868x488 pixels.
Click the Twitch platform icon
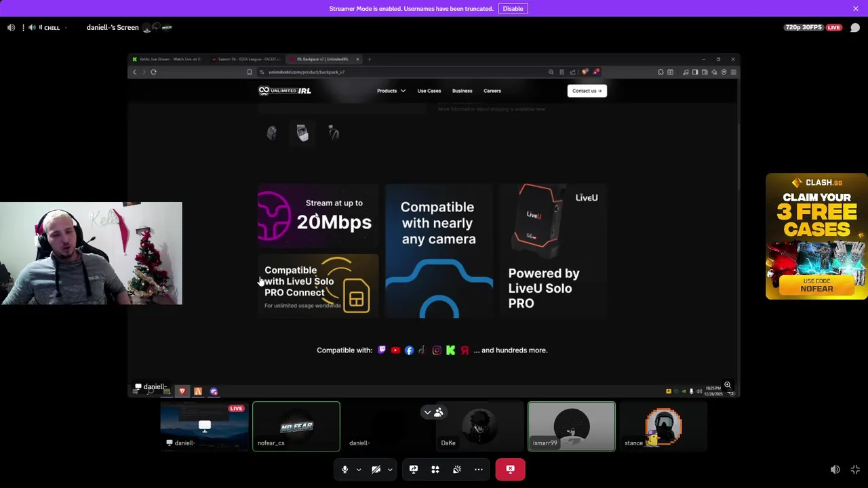pos(382,350)
